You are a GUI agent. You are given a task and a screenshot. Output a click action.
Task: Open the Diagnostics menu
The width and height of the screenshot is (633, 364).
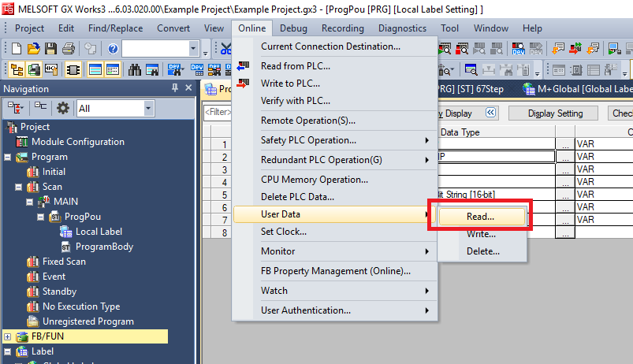[402, 28]
